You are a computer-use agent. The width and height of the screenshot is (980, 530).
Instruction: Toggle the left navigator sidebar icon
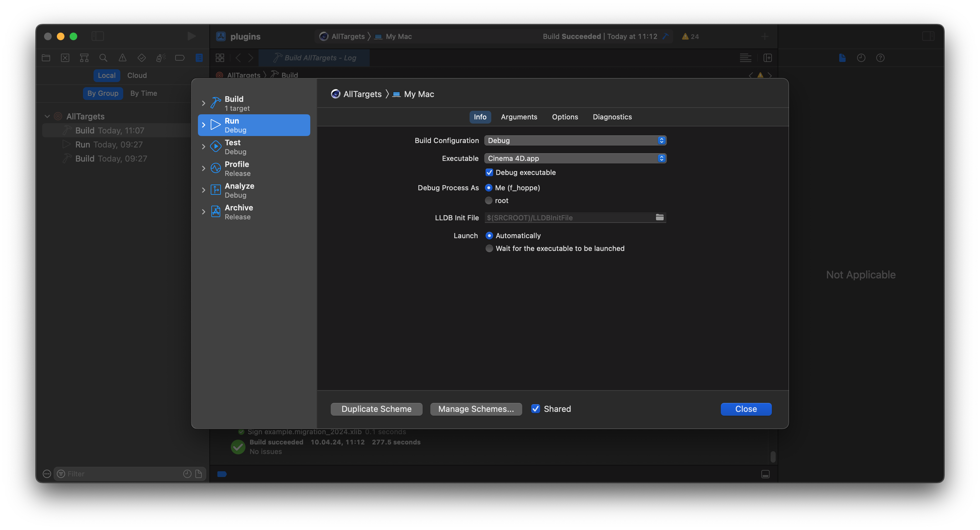(98, 36)
